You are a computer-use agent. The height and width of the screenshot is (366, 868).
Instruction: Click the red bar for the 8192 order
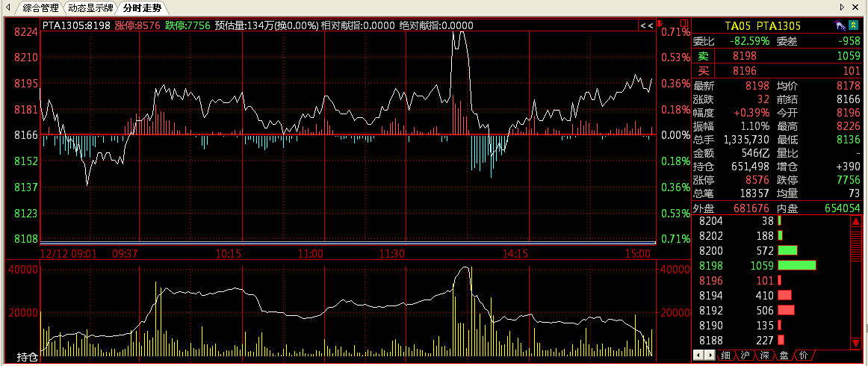786,310
